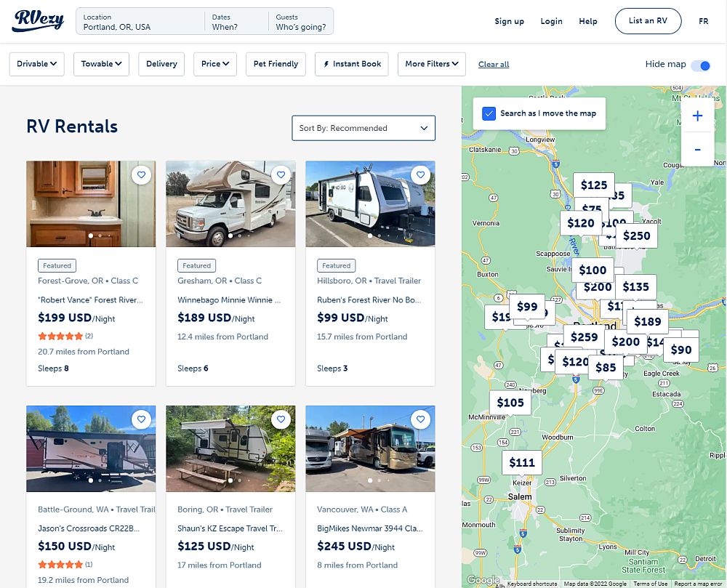727x588 pixels.
Task: Click the RVezy logo
Action: (38, 21)
